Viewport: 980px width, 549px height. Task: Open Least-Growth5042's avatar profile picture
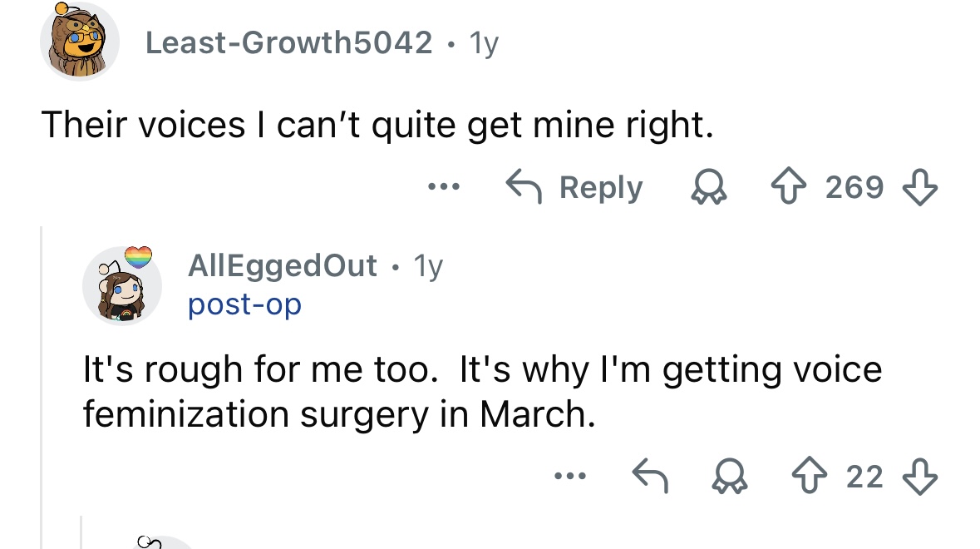[x=79, y=42]
